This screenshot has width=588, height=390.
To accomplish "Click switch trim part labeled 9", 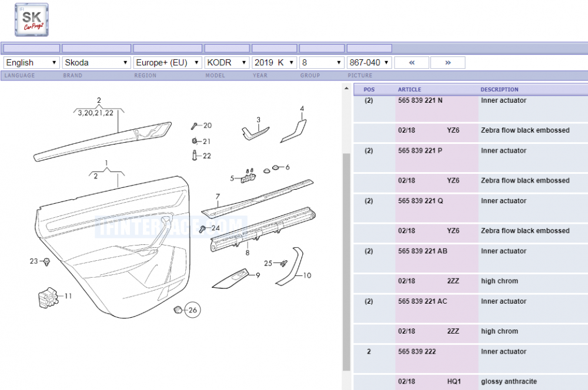I will click(231, 279).
